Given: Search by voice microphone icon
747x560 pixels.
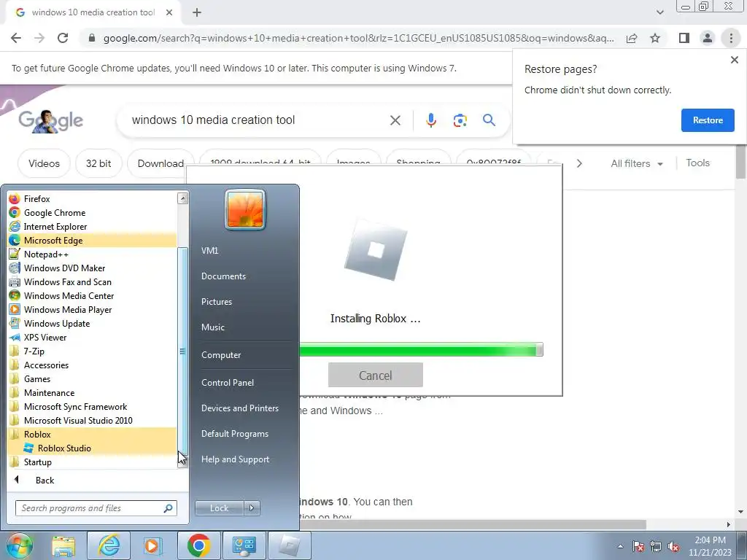Looking at the screenshot, I should coord(430,120).
